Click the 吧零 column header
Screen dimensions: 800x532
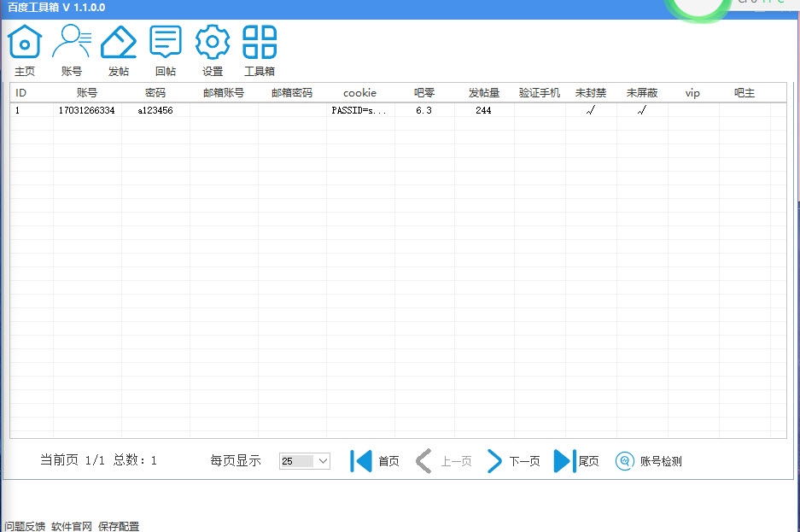coord(424,93)
